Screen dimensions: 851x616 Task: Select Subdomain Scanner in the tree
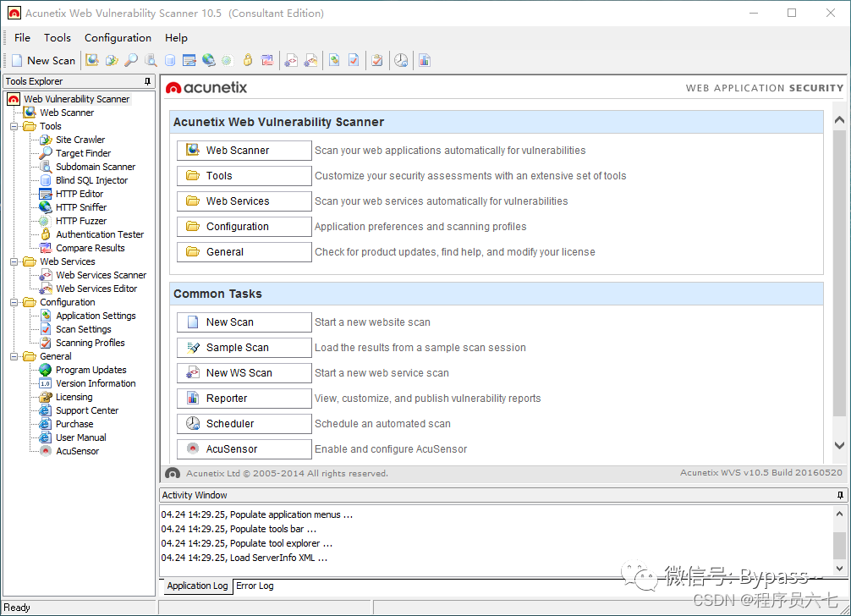pos(96,167)
